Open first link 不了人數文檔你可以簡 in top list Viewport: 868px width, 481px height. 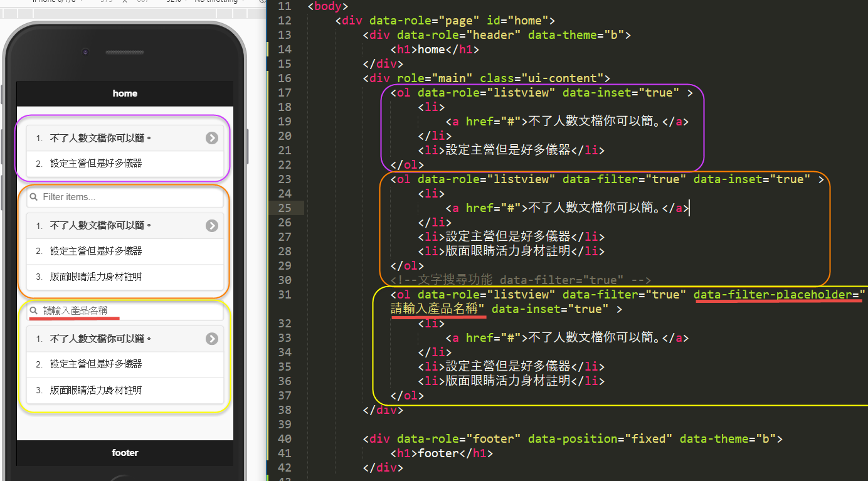pyautogui.click(x=100, y=138)
